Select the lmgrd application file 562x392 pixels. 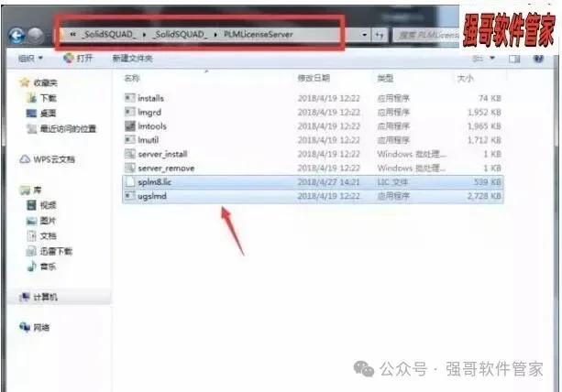click(x=313, y=112)
